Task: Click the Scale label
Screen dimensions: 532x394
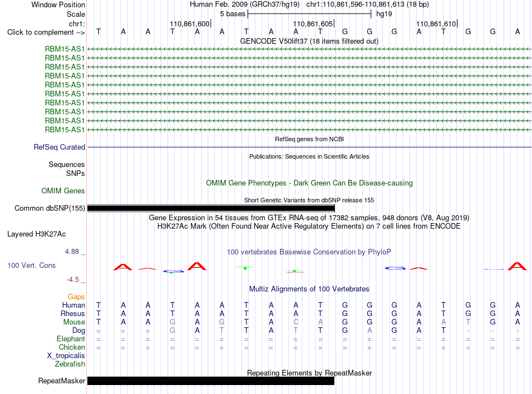Action: pos(76,14)
